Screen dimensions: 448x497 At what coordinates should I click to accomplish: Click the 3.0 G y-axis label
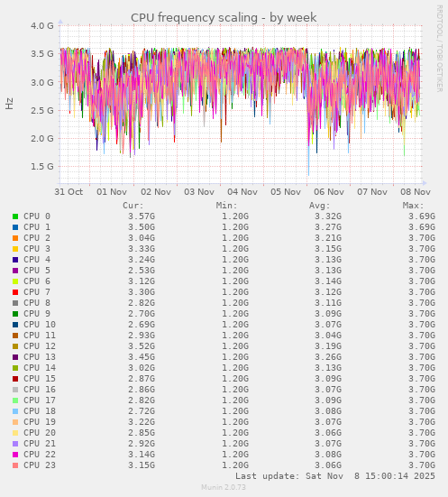pyautogui.click(x=42, y=82)
